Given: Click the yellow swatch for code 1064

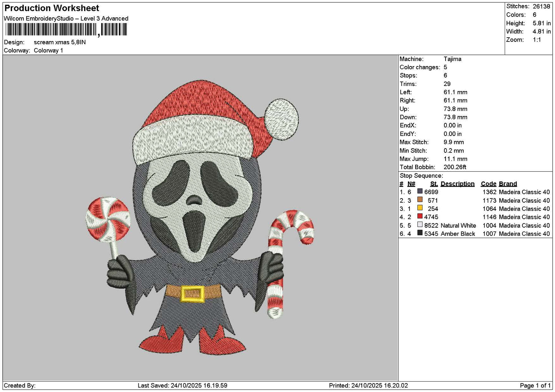Looking at the screenshot, I should 420,208.
